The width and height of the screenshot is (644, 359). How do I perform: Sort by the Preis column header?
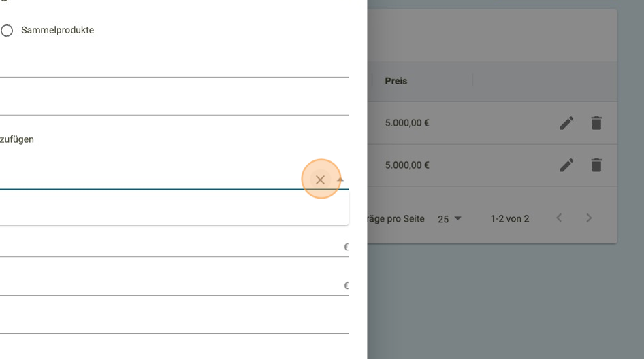396,81
